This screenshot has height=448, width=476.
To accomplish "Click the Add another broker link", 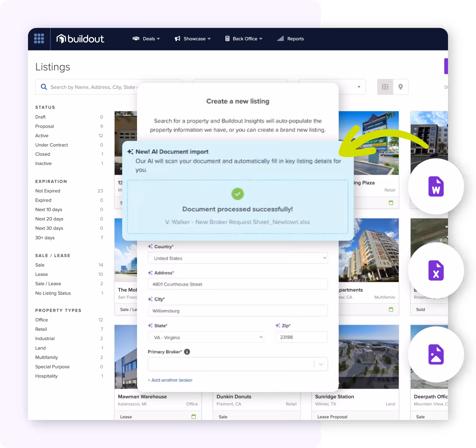I will point(170,380).
